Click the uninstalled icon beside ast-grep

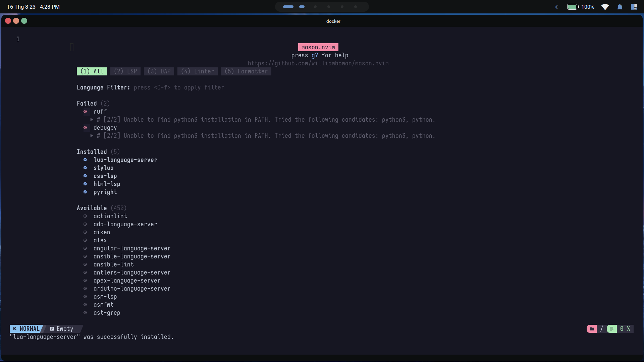(85, 313)
